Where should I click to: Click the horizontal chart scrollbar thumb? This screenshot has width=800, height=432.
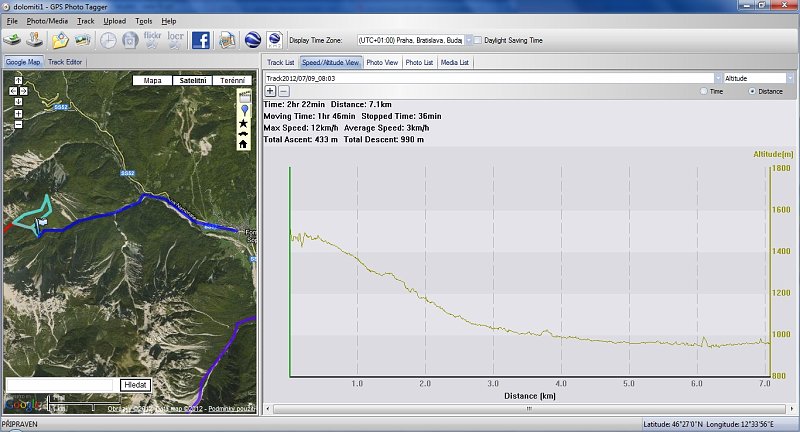(530, 409)
